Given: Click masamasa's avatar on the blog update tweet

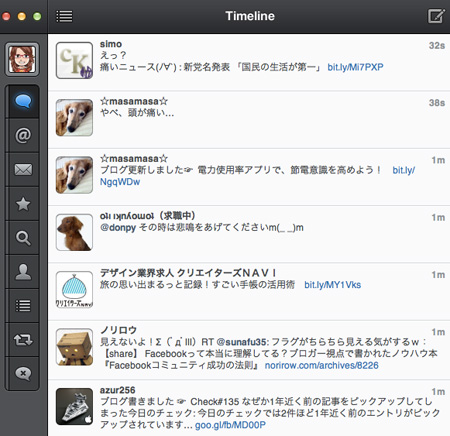Looking at the screenshot, I should [x=74, y=175].
